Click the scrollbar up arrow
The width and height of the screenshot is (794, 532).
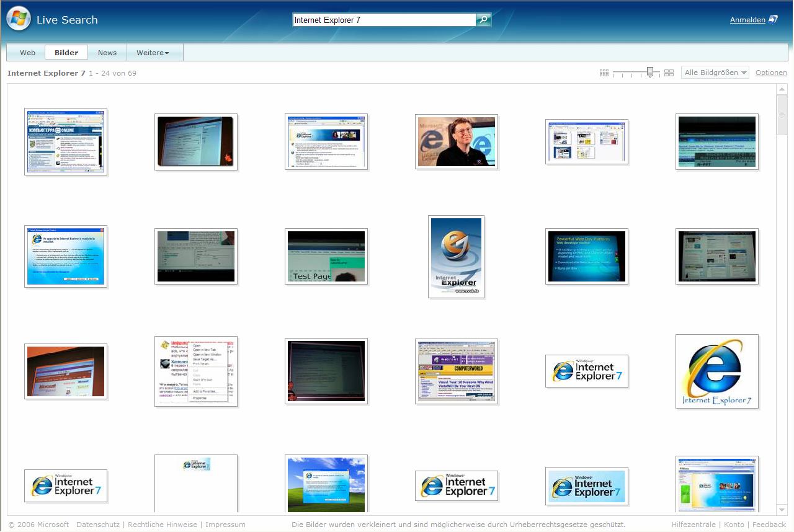(782, 89)
